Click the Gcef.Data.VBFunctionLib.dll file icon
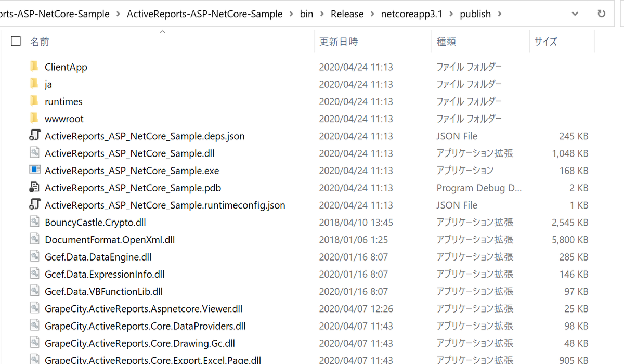This screenshot has height=364, width=624. [x=34, y=291]
